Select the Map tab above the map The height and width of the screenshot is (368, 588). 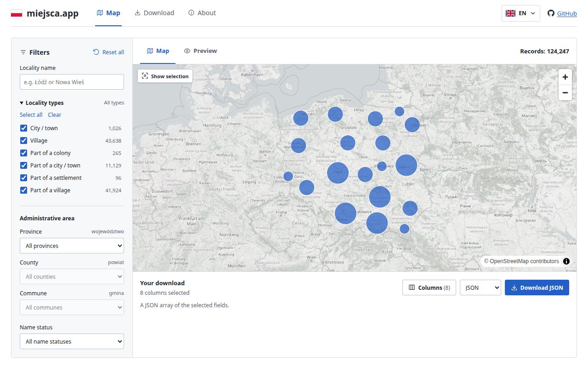pos(158,51)
